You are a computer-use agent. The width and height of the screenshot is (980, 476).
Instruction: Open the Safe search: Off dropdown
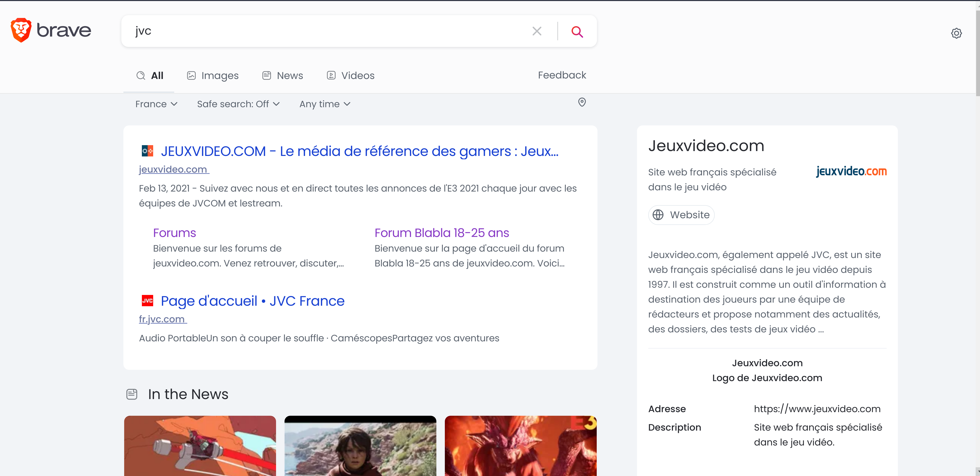(x=238, y=104)
